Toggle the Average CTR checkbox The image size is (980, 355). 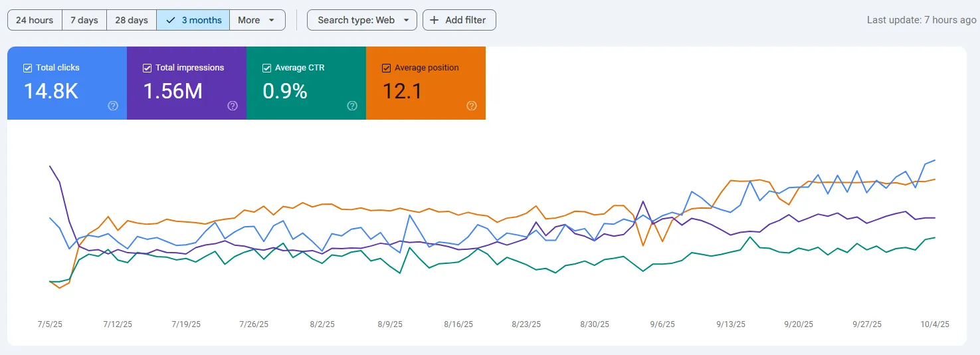266,68
